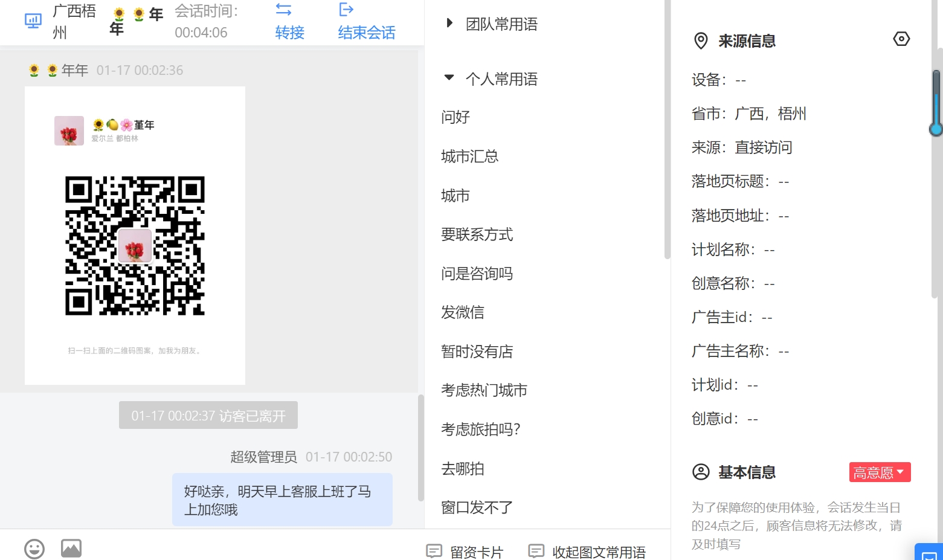This screenshot has height=560, width=943.
Task: Click the image upload icon
Action: coord(71,548)
